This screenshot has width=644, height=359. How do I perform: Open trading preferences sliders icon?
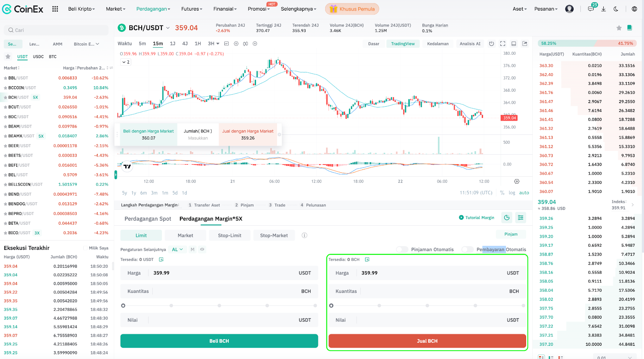pyautogui.click(x=520, y=218)
